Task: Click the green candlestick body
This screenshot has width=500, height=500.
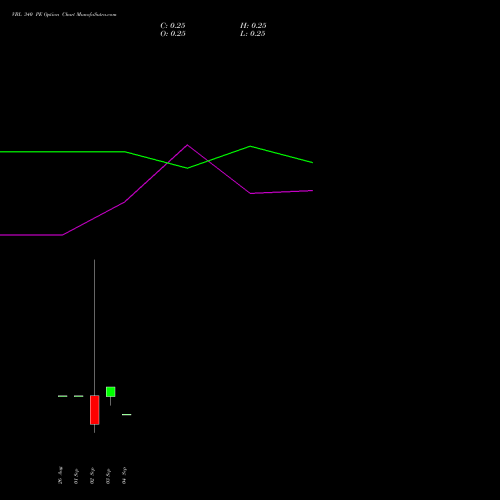Action: 111,392
